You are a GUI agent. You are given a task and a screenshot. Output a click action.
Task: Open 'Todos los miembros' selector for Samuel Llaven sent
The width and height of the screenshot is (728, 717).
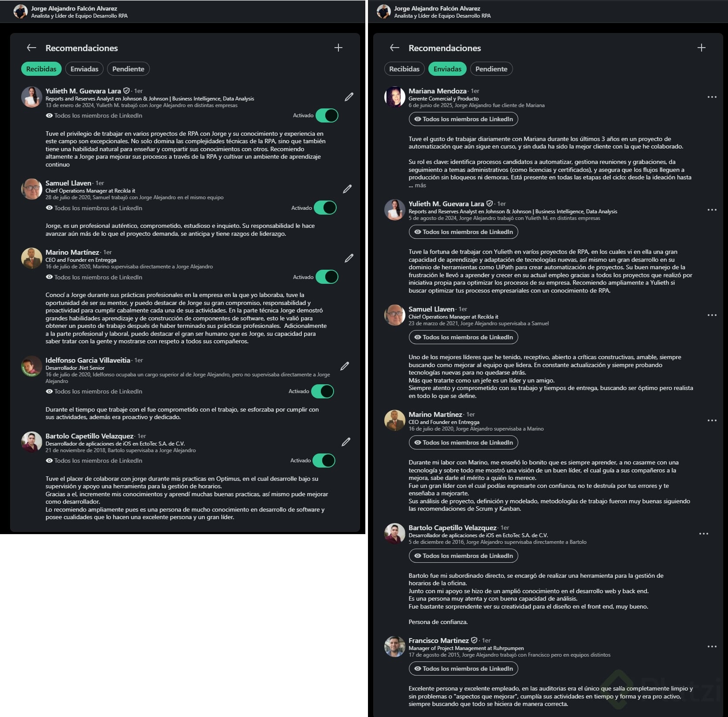[x=464, y=337]
